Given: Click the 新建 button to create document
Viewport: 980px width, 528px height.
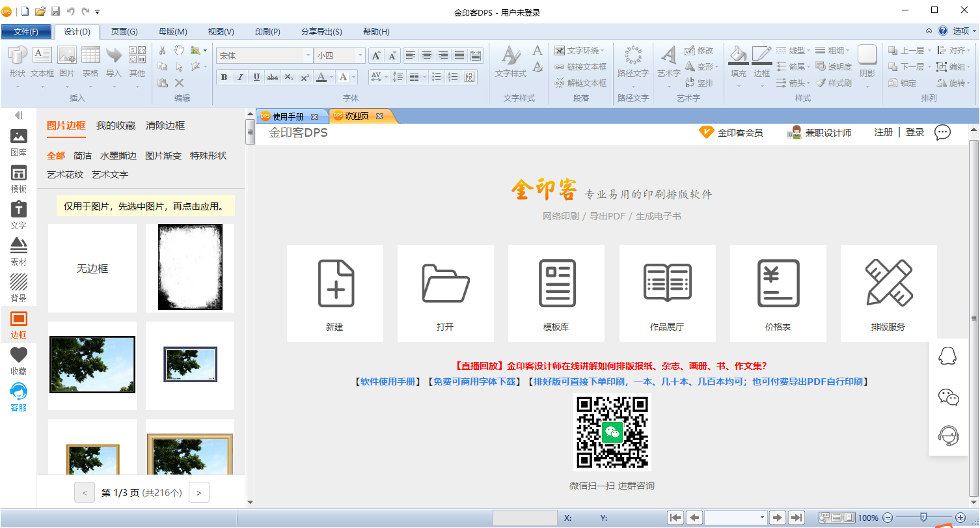Looking at the screenshot, I should 334,293.
